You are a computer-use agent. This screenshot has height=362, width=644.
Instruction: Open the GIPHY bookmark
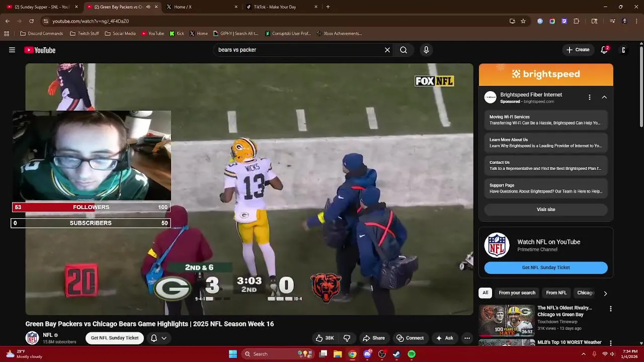tap(236, 34)
